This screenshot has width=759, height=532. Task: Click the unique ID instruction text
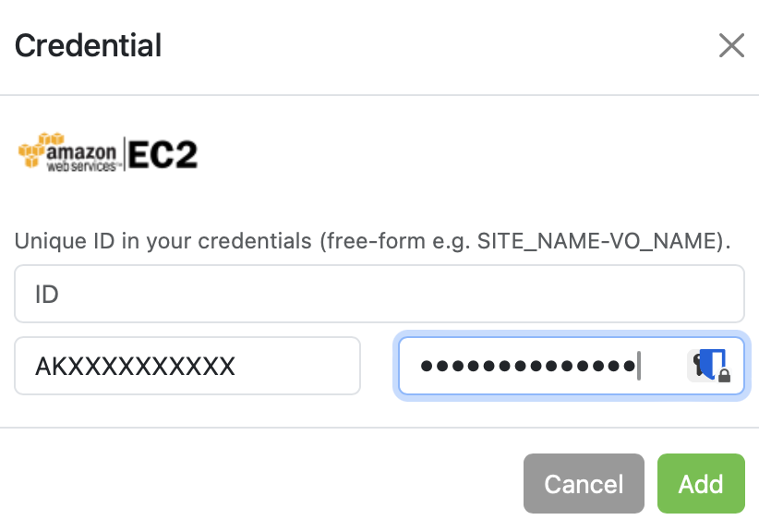point(371,240)
